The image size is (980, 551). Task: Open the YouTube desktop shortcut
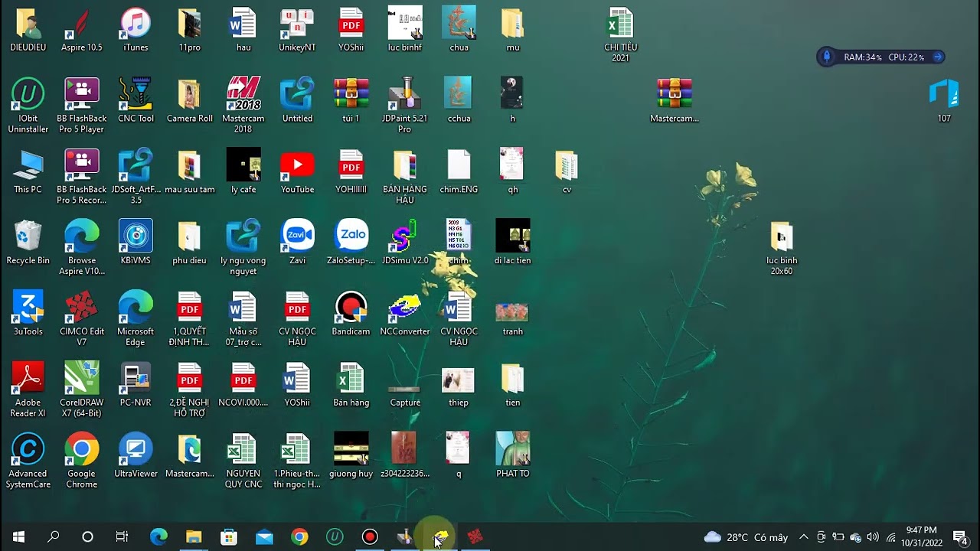[297, 171]
